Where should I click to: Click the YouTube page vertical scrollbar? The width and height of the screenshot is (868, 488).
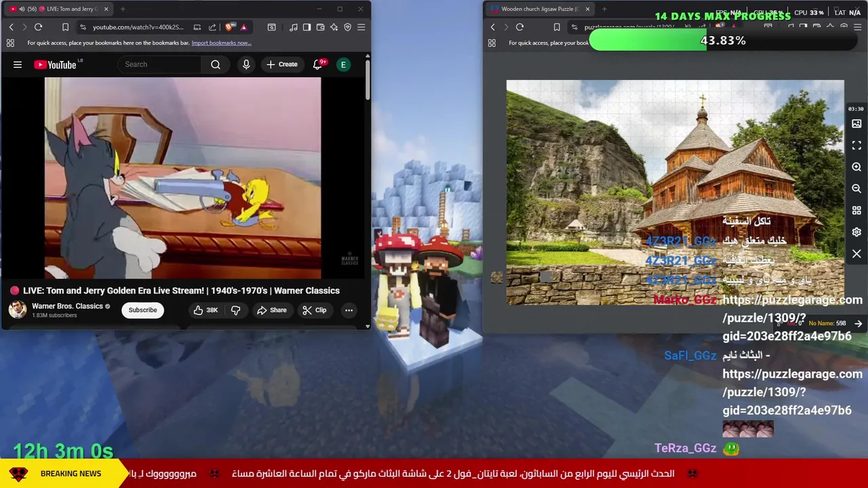pos(368,81)
